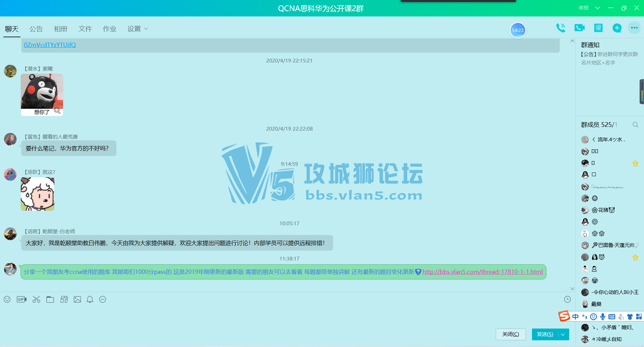The image size is (644, 347).
Task: Open the 想你了 Kumamon sticker
Action: tap(42, 95)
